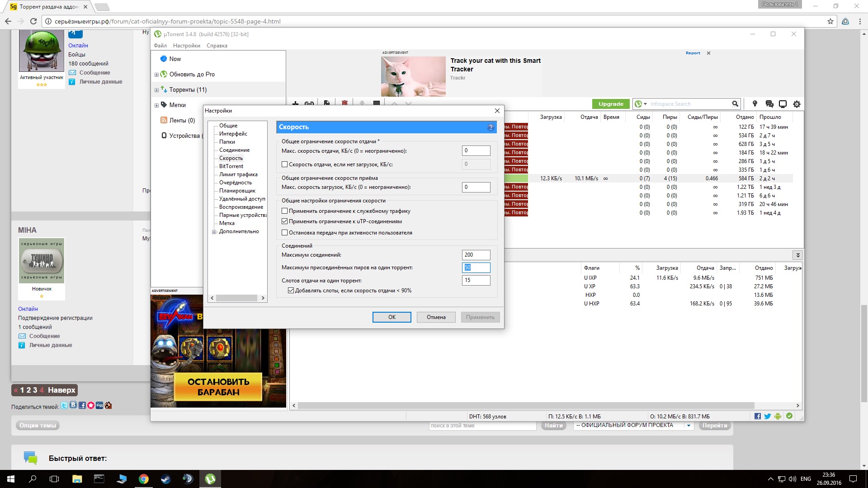Image resolution: width=868 pixels, height=488 pixels.
Task: Click the search magnifier in Infospace Search
Action: [735, 104]
